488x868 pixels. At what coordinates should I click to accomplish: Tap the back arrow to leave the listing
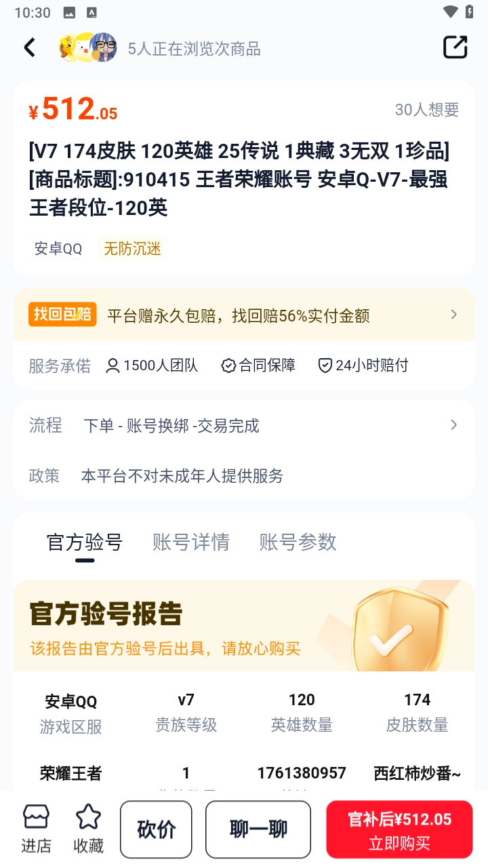click(x=30, y=47)
